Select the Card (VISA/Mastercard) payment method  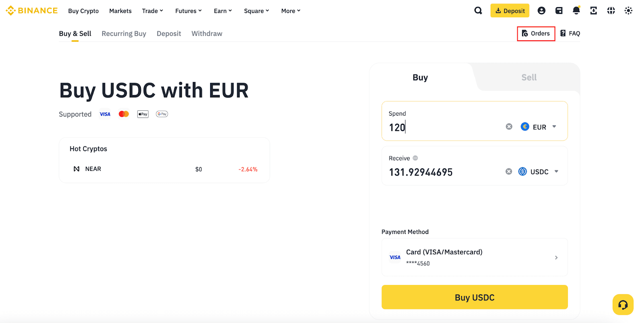click(x=475, y=257)
